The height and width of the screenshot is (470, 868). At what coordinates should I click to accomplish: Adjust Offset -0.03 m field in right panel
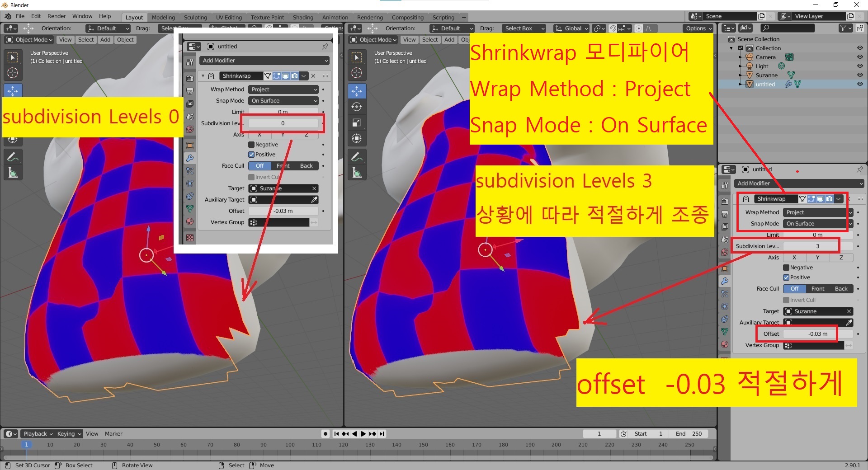click(818, 334)
